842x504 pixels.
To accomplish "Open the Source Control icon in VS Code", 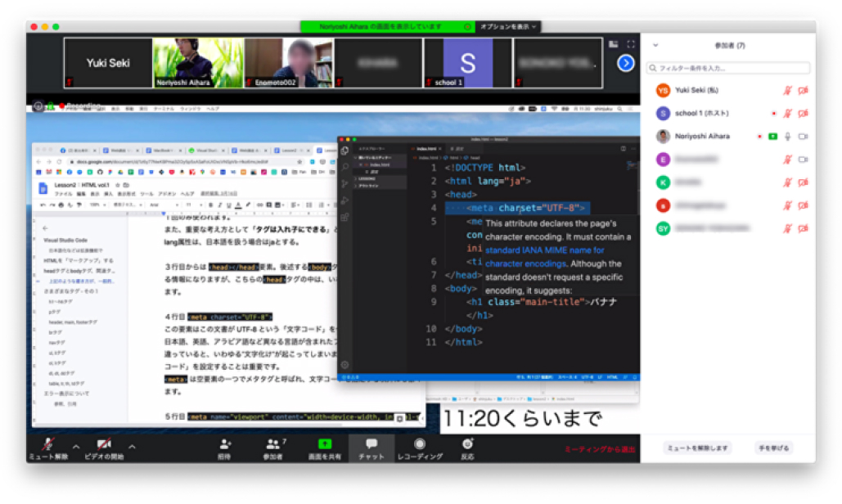I will point(344,182).
